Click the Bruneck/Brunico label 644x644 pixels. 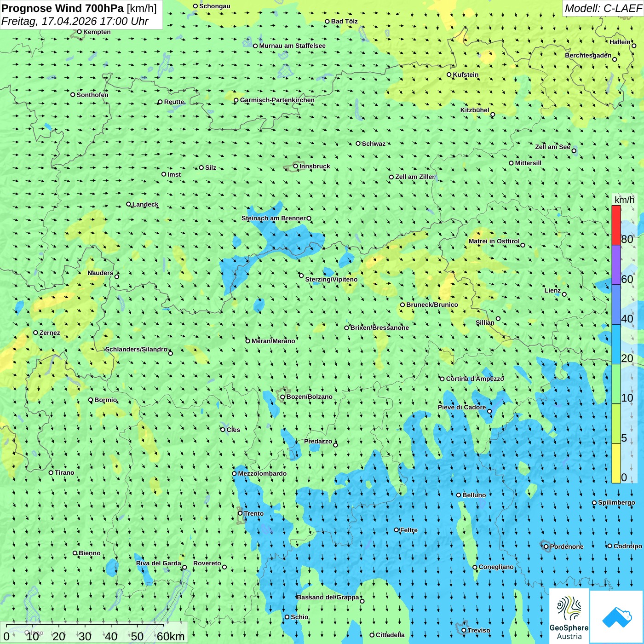(432, 305)
